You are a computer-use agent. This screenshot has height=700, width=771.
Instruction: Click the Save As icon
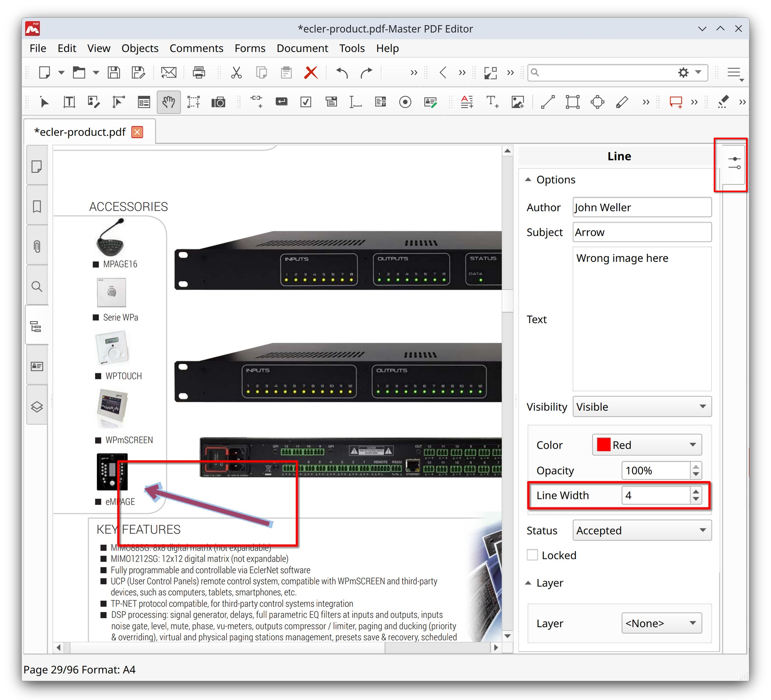[x=138, y=72]
